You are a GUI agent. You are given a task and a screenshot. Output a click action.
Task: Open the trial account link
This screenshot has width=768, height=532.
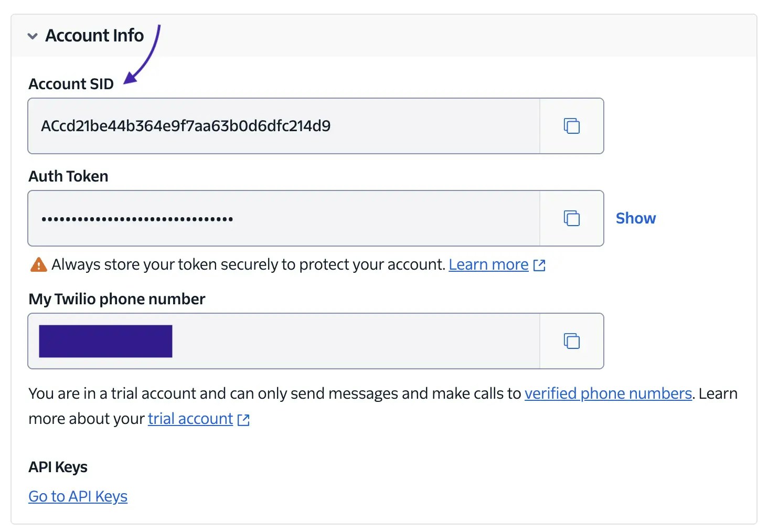click(x=190, y=419)
